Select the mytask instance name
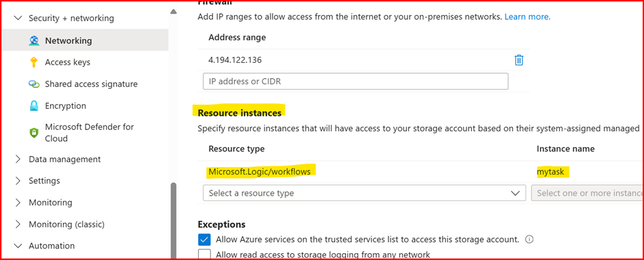644x260 pixels. coord(550,172)
